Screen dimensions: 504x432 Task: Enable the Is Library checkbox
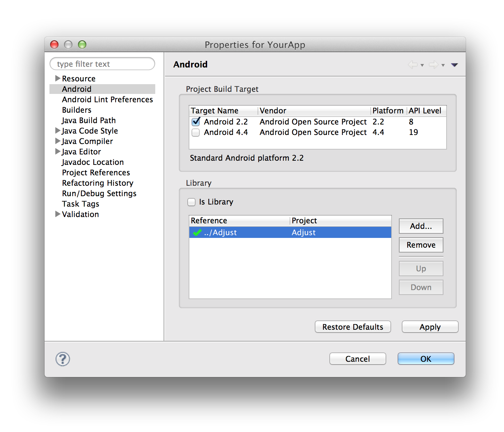tap(191, 202)
